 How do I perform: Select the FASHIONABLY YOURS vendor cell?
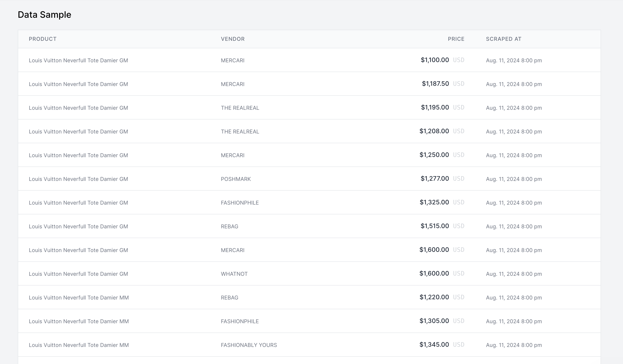[x=249, y=345]
